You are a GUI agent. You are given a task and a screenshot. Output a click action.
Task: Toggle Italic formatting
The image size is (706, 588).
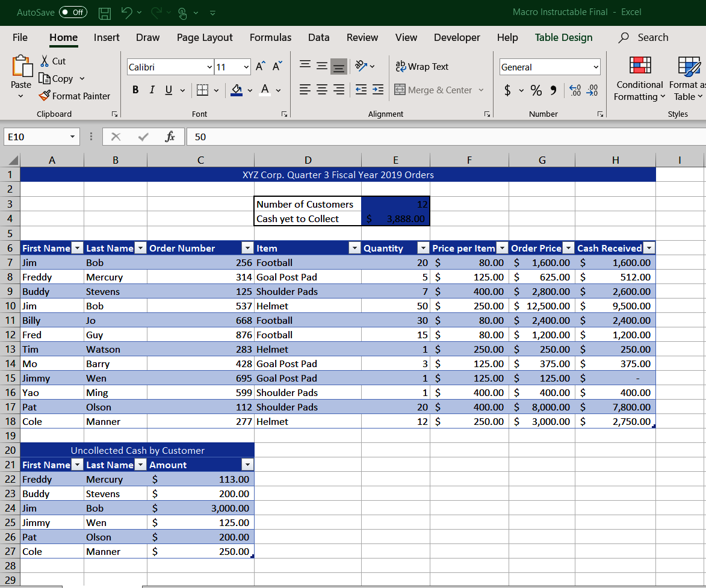pos(152,90)
